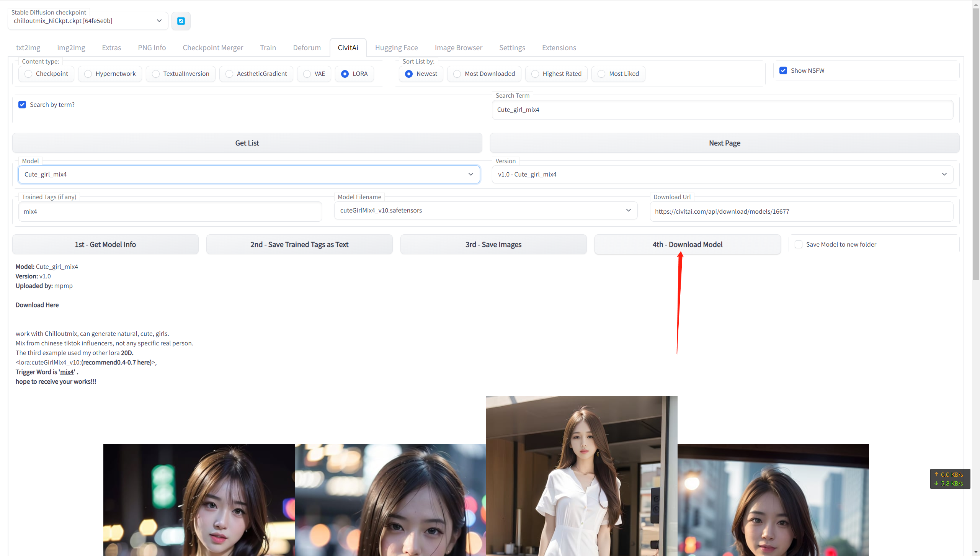Switch to the txt2img tab

[x=28, y=47]
